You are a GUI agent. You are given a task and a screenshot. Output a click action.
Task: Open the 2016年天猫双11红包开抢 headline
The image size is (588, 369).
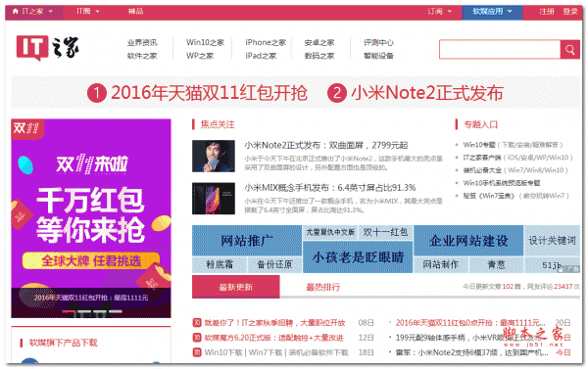210,93
